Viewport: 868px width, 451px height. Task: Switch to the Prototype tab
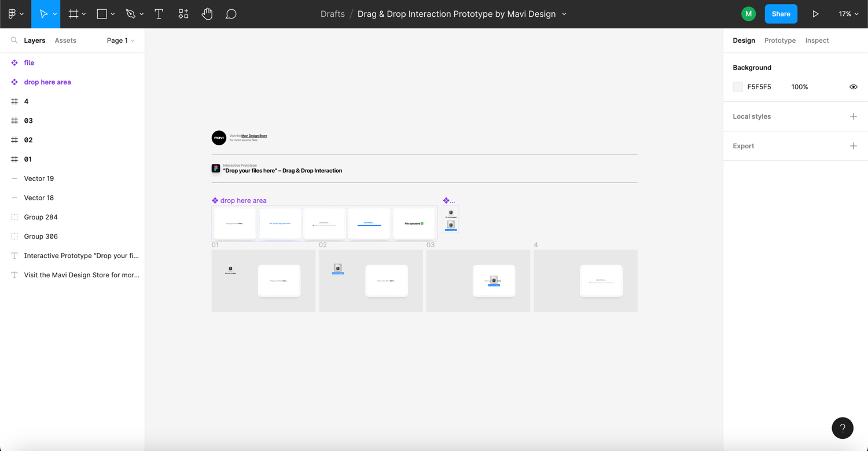[779, 41]
